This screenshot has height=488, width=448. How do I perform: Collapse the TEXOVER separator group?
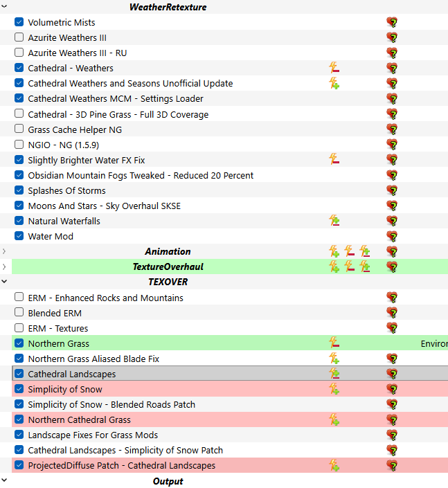click(5, 282)
